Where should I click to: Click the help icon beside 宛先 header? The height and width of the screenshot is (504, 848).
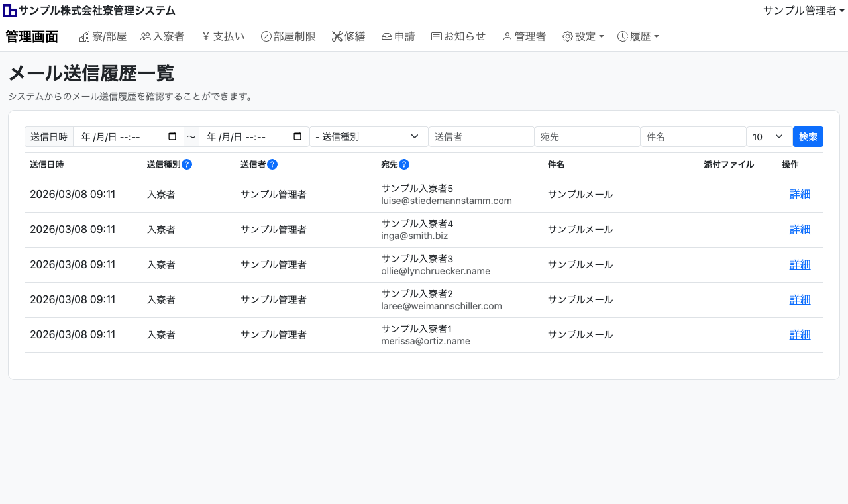[404, 164]
